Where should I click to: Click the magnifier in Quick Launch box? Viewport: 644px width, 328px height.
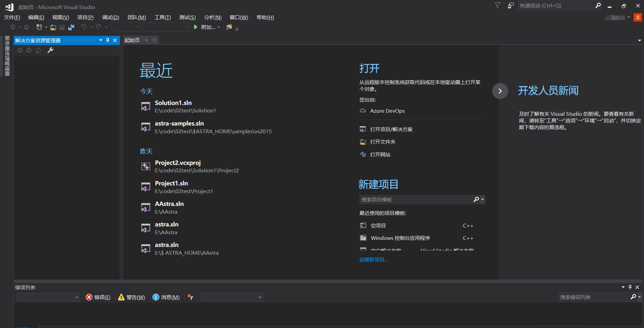[x=598, y=5]
